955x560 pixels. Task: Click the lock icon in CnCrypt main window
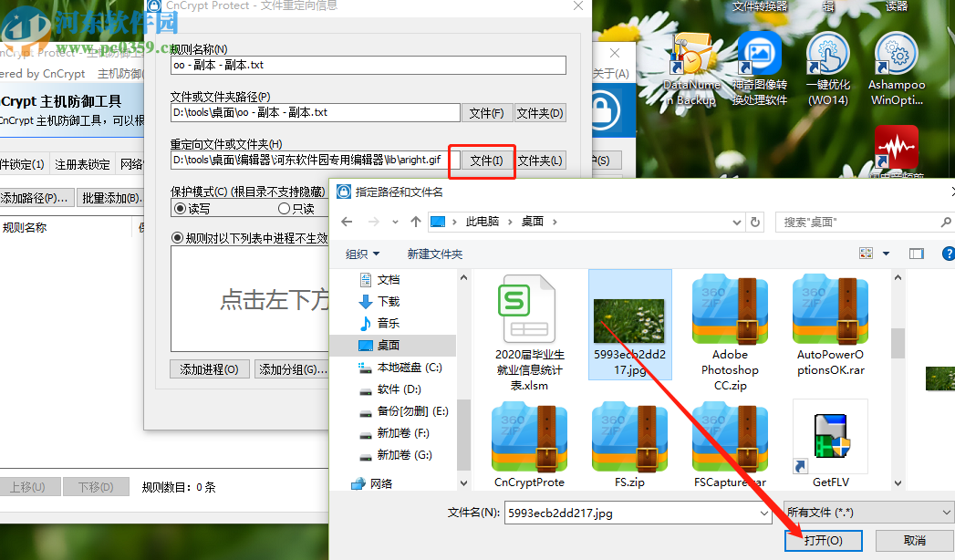point(604,110)
